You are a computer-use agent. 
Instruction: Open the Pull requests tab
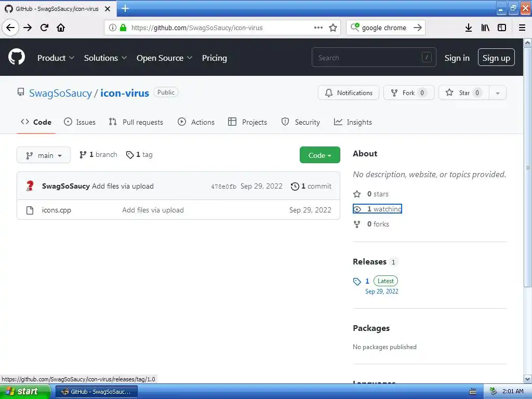[136, 122]
